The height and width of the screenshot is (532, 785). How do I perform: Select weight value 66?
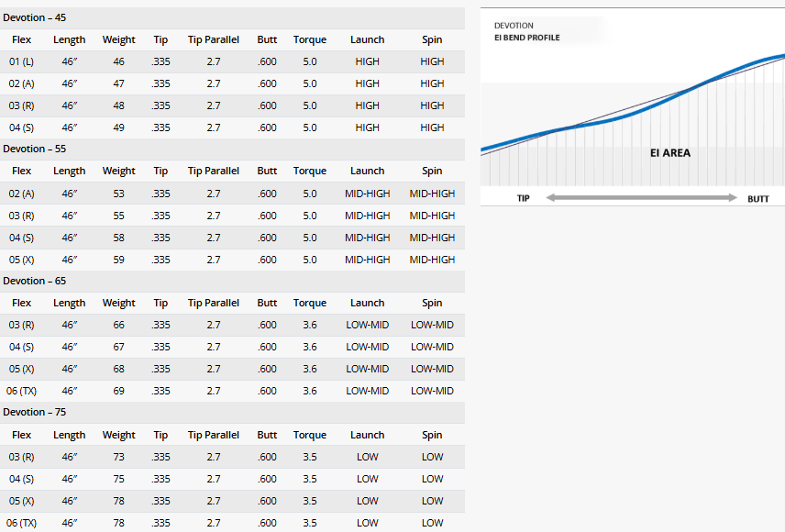tap(118, 325)
